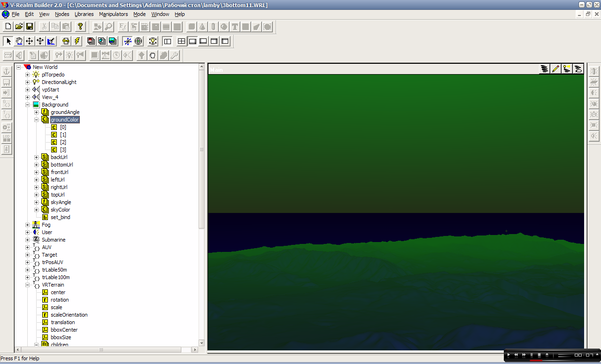Choose the Select arrow tool
This screenshot has width=601, height=364.
pos(8,41)
